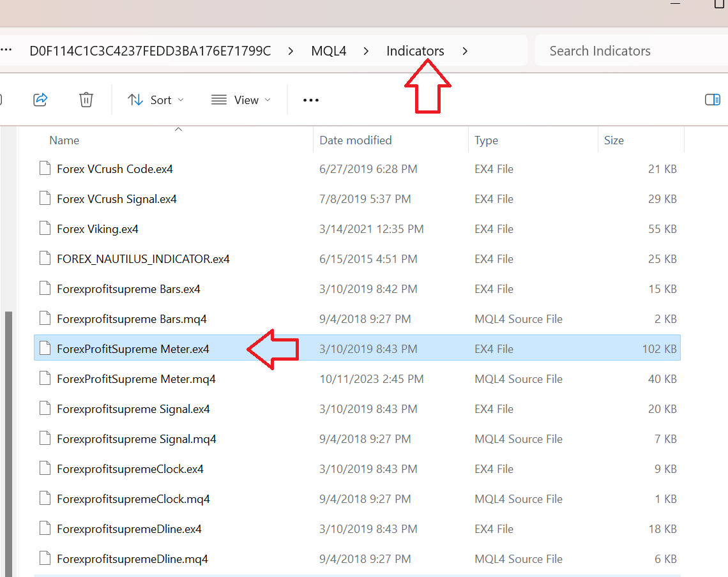Image resolution: width=728 pixels, height=577 pixels.
Task: Sort files by the Name column header
Action: [x=64, y=140]
